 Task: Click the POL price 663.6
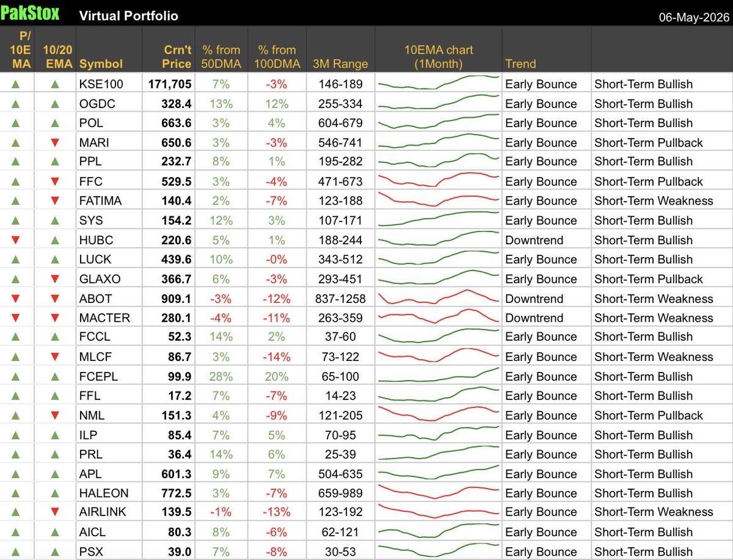[177, 123]
